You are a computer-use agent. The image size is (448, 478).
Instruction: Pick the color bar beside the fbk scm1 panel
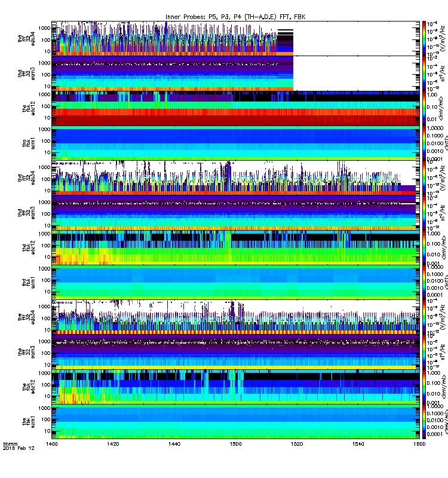(x=424, y=422)
